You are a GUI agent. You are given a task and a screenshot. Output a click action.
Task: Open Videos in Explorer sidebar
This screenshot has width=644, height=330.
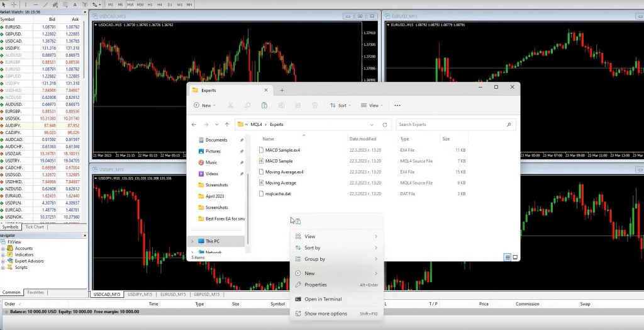[x=212, y=174]
